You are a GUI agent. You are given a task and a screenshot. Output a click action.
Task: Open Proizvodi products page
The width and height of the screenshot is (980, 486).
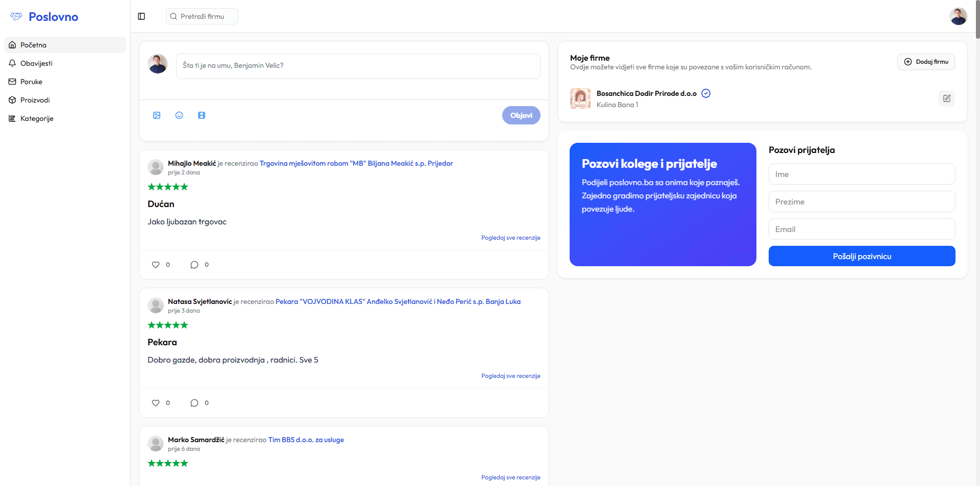65,100
